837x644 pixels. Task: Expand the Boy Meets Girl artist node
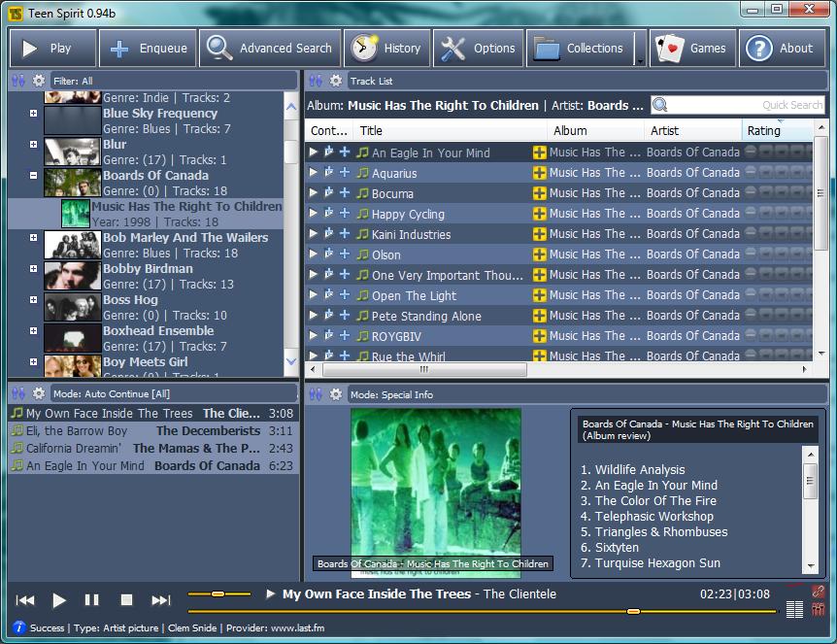(x=34, y=361)
